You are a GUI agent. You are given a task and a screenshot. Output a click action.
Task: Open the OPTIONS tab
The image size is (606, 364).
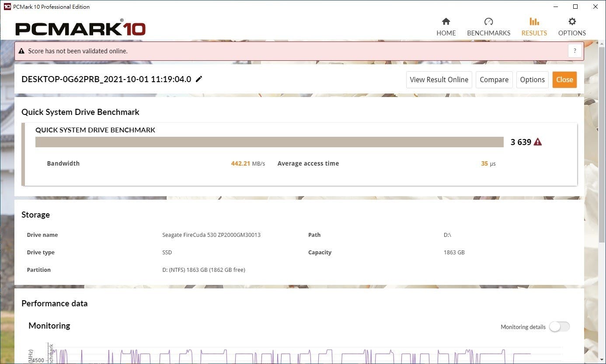pos(572,27)
